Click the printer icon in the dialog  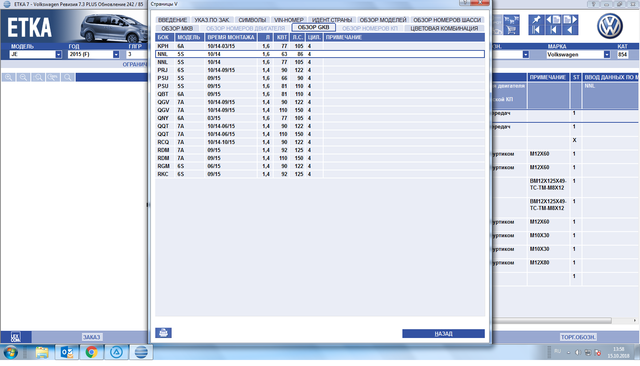[x=163, y=333]
